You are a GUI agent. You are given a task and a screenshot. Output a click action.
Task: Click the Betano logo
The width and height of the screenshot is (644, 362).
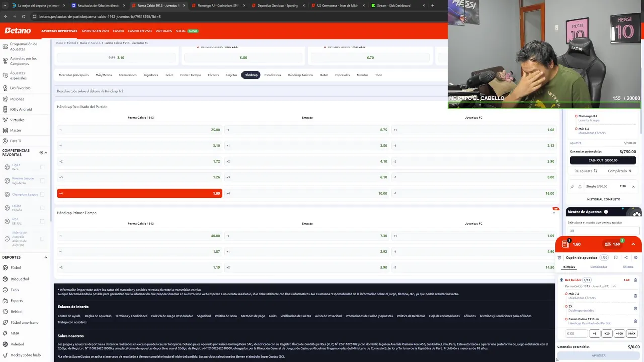pyautogui.click(x=18, y=31)
